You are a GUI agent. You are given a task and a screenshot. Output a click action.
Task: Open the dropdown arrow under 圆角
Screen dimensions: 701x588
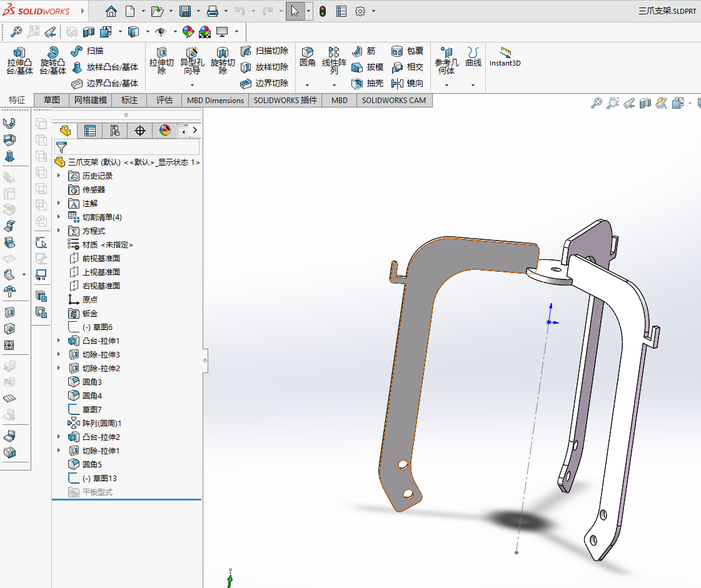pos(307,85)
